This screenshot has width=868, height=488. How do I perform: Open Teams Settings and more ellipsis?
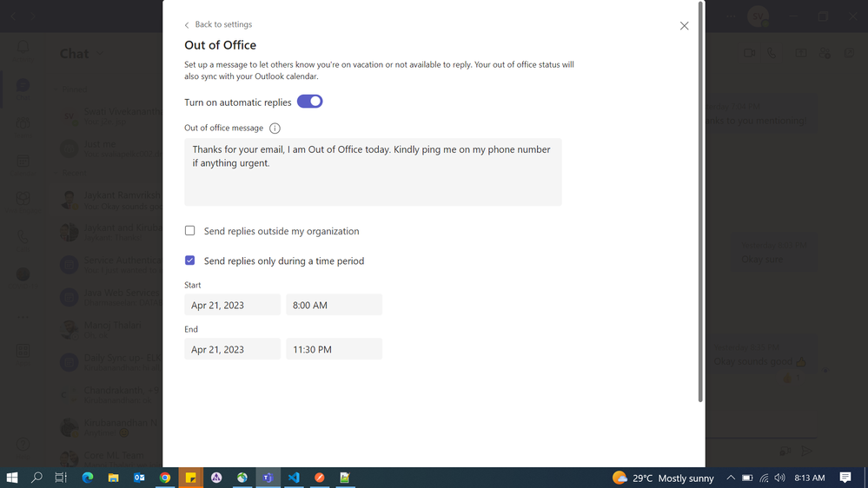coord(732,16)
